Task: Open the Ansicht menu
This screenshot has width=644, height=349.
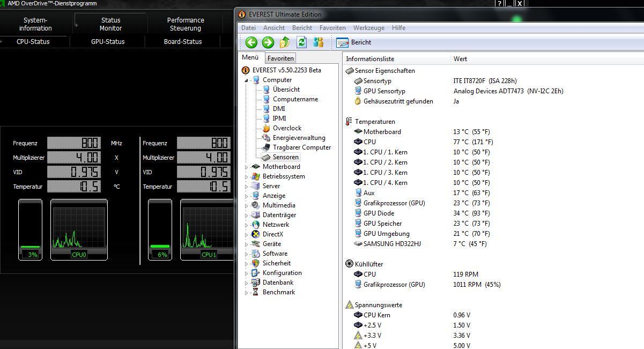Action: coord(274,28)
